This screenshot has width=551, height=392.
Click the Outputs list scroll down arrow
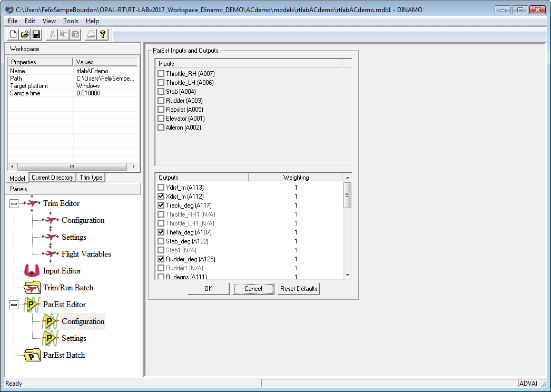coord(348,275)
